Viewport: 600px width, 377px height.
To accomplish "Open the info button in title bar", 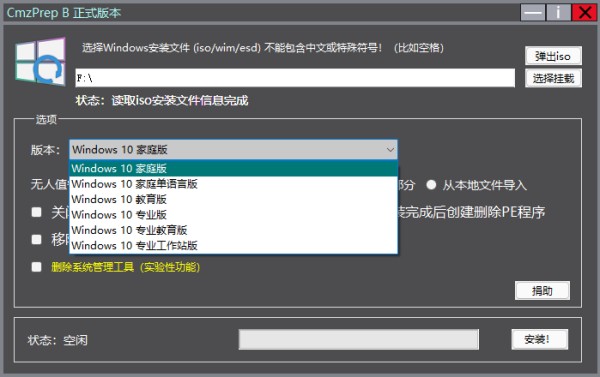I will pyautogui.click(x=558, y=13).
